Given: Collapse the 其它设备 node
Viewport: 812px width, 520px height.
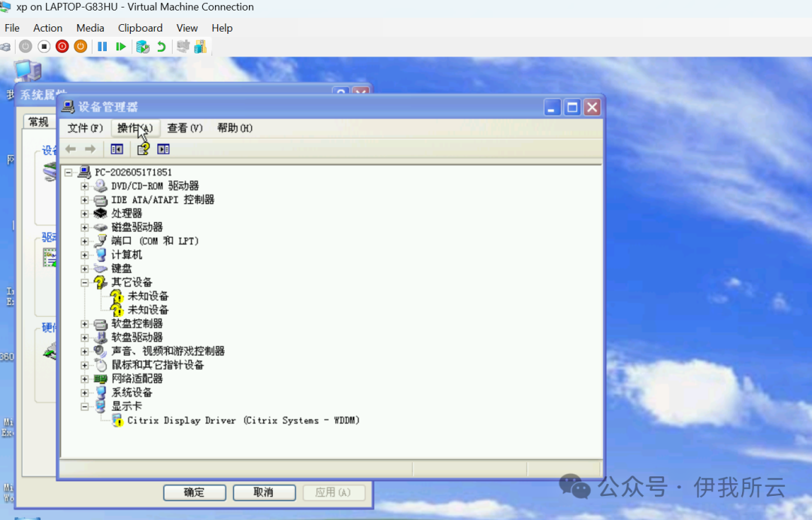Looking at the screenshot, I should (85, 282).
